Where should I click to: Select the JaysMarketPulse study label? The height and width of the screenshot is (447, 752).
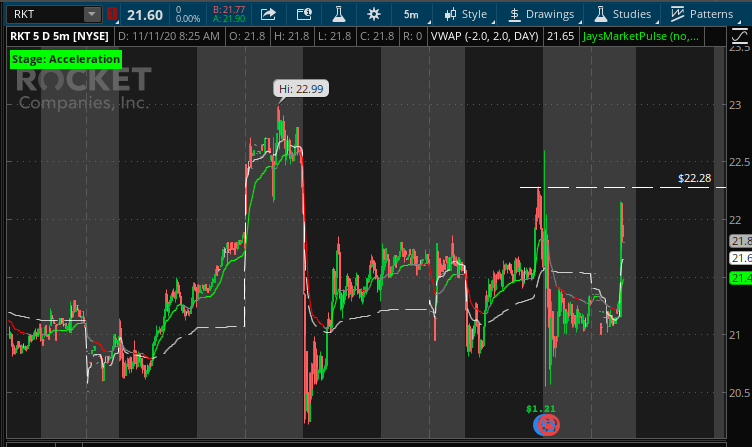pyautogui.click(x=641, y=36)
